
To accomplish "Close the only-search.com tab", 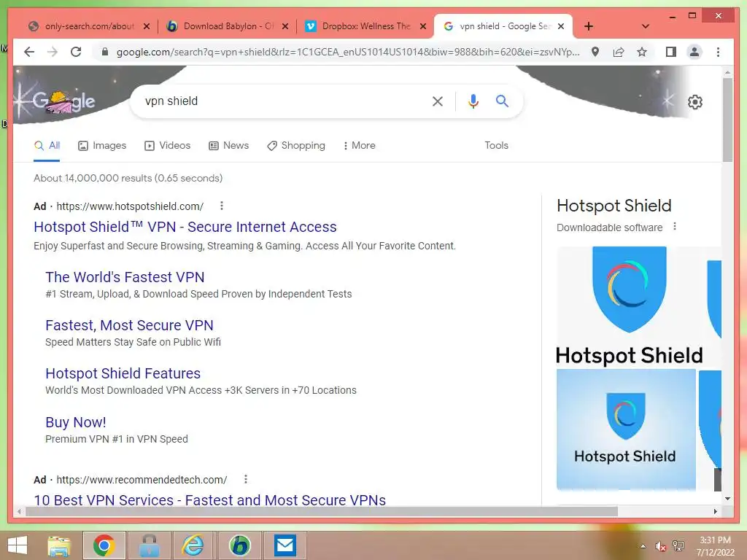I will 147,26.
